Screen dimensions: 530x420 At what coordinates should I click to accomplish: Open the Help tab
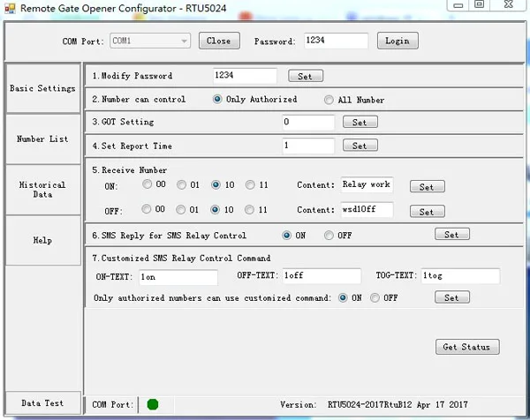(43, 240)
